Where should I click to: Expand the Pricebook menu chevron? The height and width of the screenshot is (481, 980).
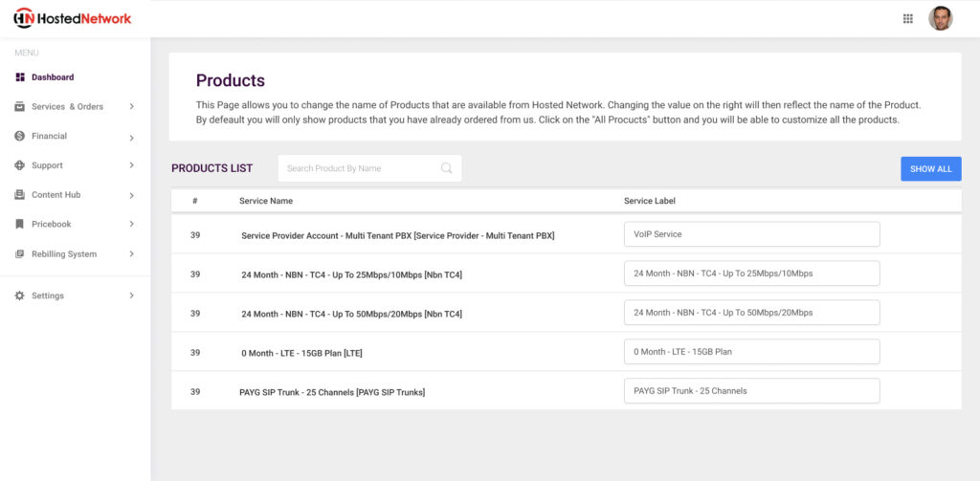click(132, 225)
